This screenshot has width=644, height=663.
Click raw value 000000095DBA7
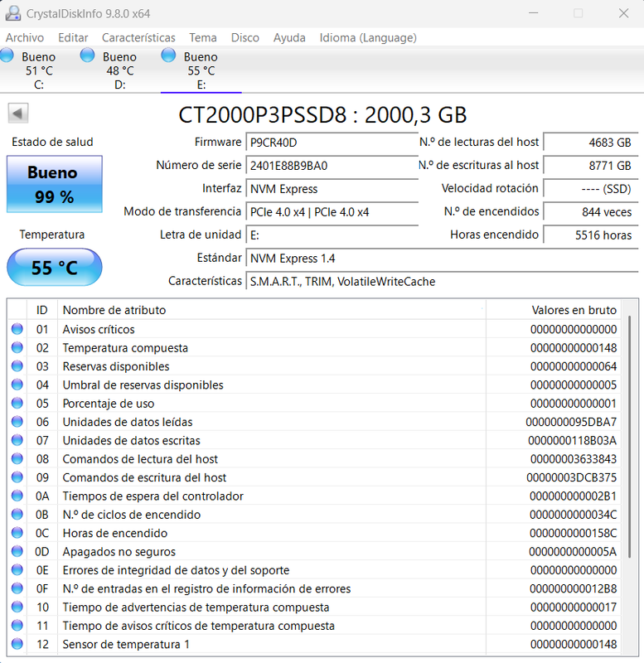[x=571, y=422]
